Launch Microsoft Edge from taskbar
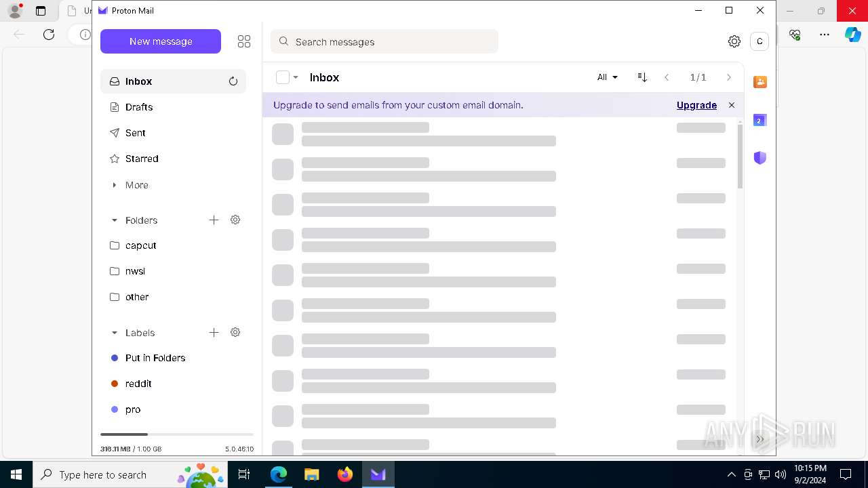 (x=279, y=474)
